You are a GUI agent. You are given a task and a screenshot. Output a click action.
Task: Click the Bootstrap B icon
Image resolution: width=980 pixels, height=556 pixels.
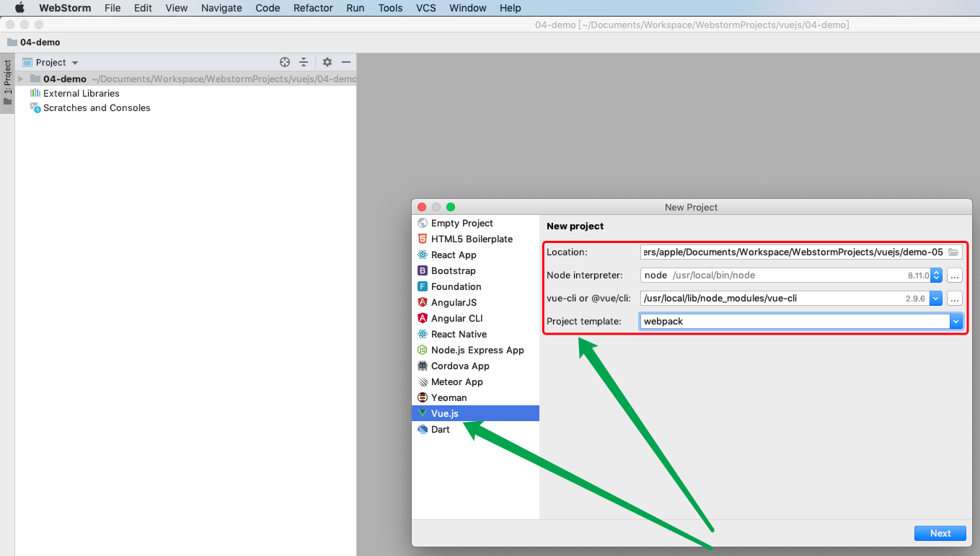tap(423, 270)
